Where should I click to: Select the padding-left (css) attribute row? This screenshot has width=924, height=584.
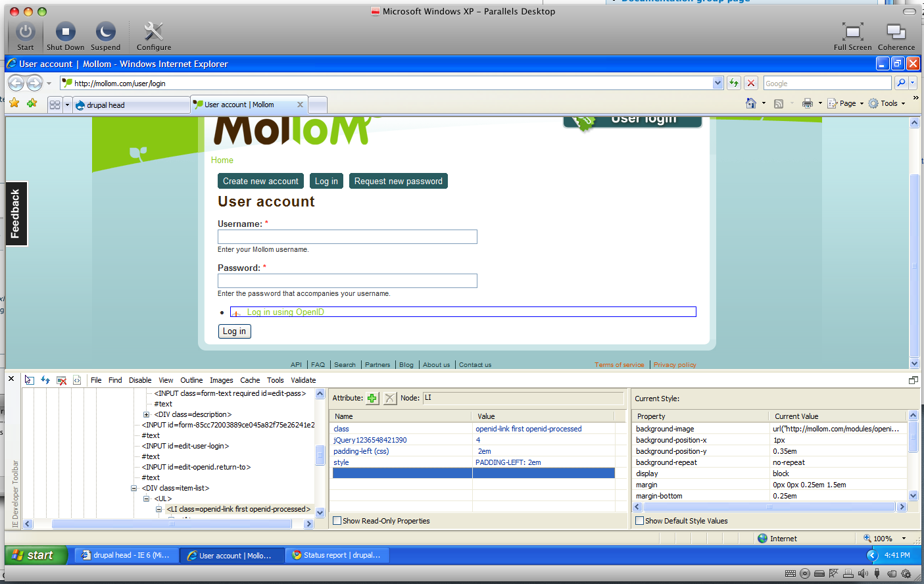(x=473, y=451)
